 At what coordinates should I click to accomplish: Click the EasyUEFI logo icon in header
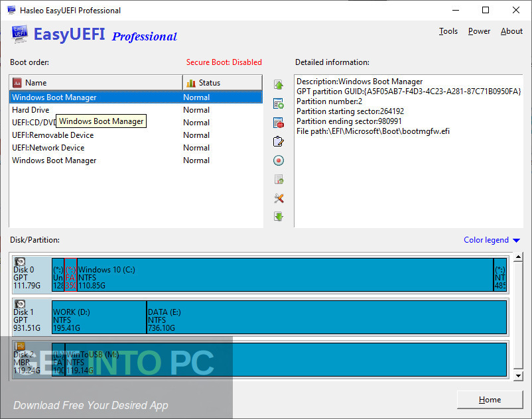coord(19,34)
